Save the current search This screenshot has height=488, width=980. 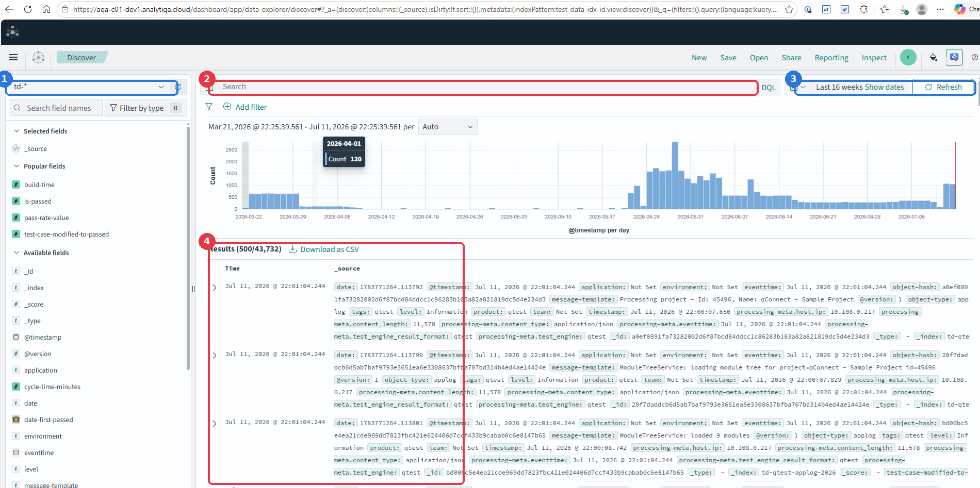point(728,58)
